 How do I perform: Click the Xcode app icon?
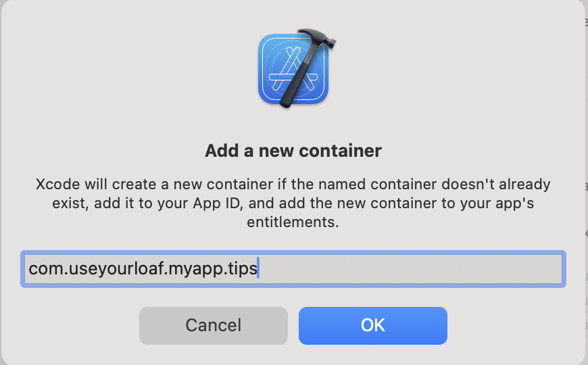[x=296, y=68]
